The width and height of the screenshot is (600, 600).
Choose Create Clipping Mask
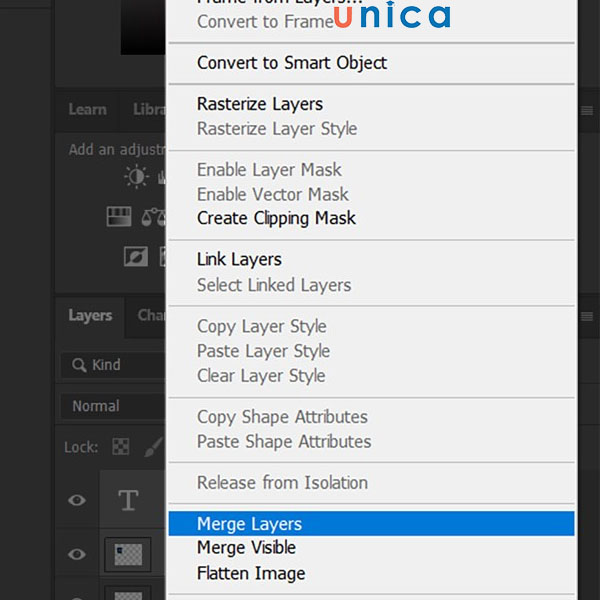[x=371, y=218]
